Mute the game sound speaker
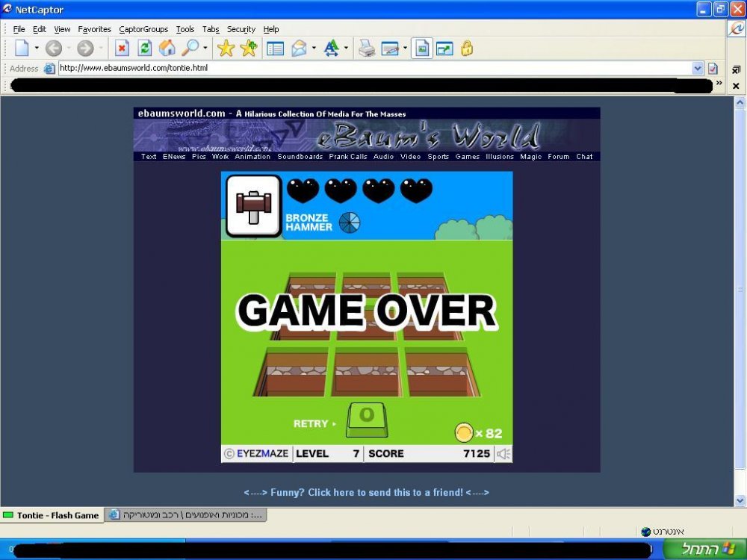Image resolution: width=747 pixels, height=560 pixels. click(503, 454)
